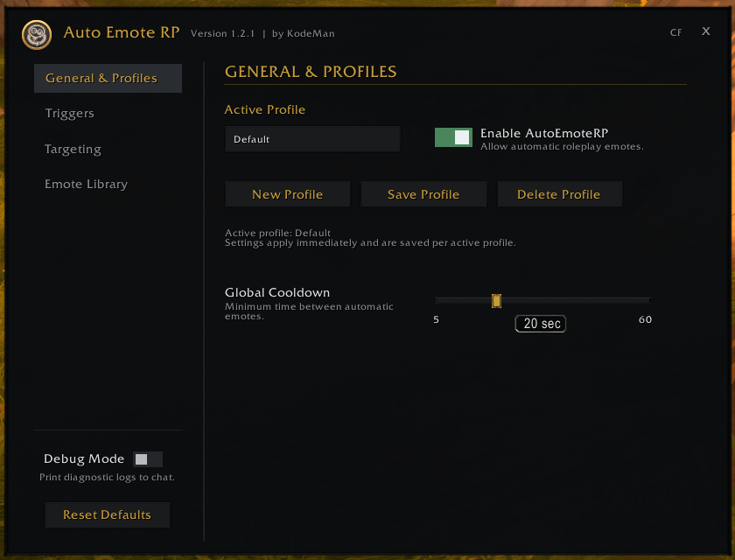Click the Enable AutoEmoteRP label

point(543,133)
